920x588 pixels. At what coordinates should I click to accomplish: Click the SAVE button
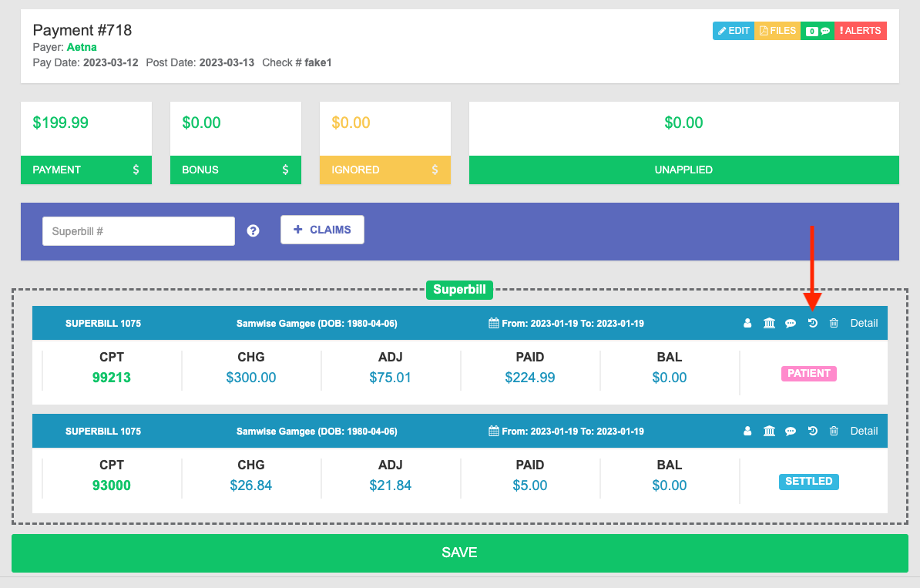tap(459, 553)
